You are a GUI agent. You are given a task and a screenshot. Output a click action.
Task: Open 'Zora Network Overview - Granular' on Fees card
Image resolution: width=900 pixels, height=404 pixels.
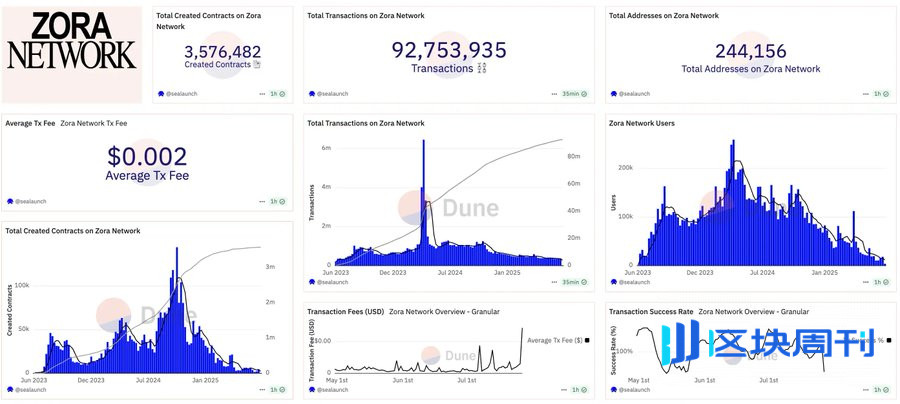pyautogui.click(x=444, y=312)
